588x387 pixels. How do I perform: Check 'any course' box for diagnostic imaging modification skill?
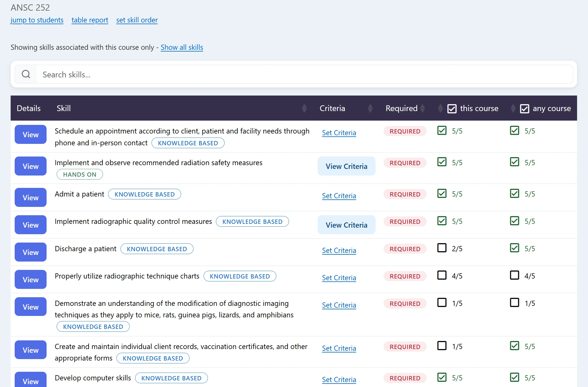514,302
